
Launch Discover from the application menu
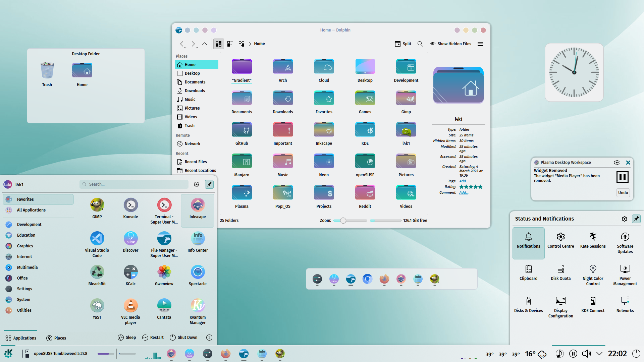(x=130, y=241)
